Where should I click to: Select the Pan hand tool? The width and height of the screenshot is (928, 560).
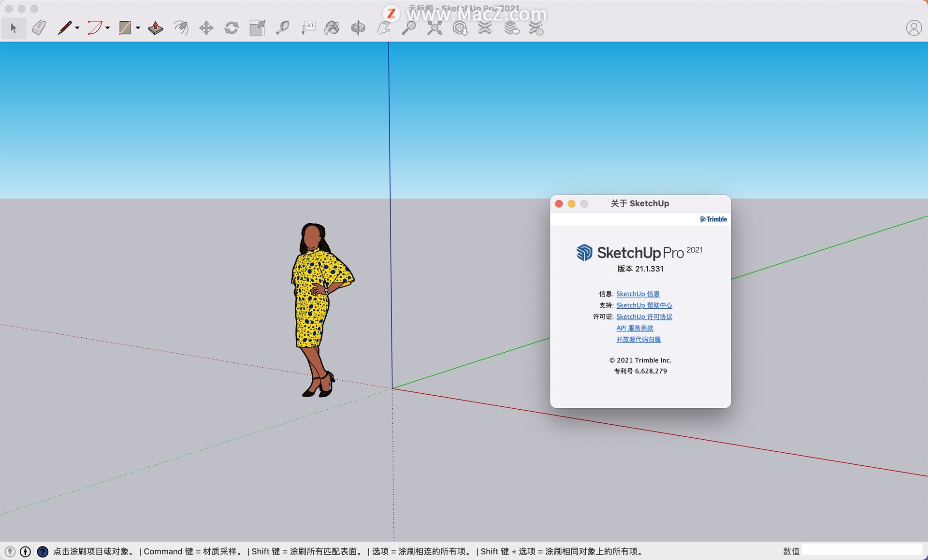point(384,28)
